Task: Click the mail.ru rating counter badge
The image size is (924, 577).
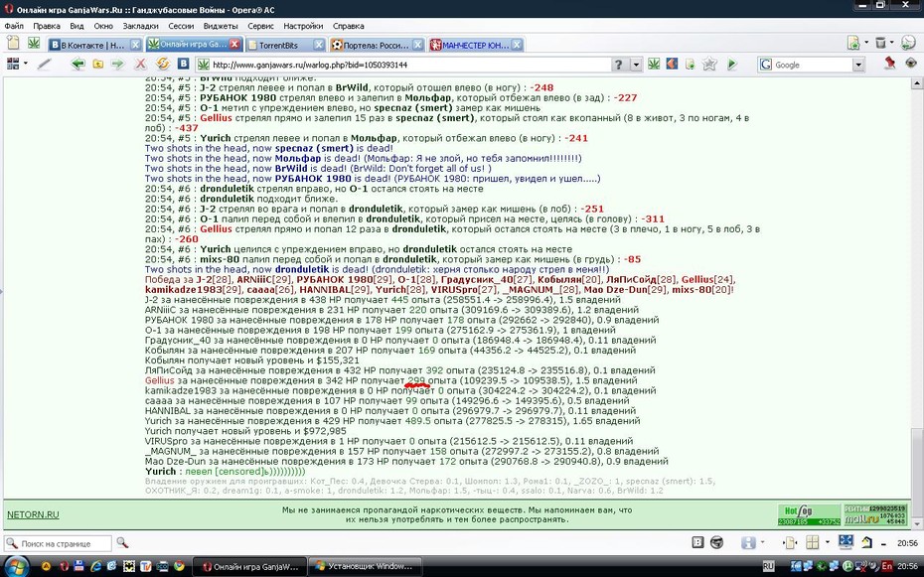Action: (874, 514)
